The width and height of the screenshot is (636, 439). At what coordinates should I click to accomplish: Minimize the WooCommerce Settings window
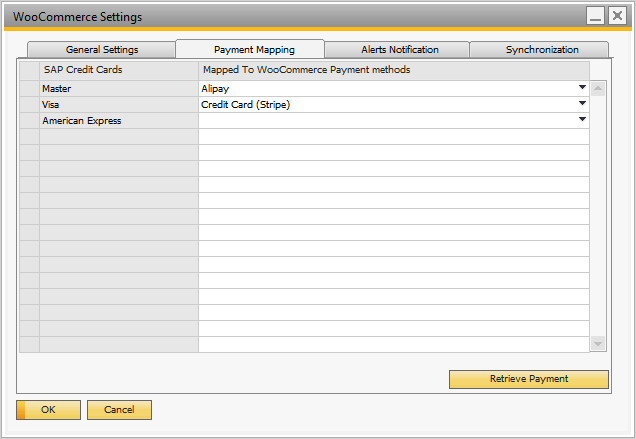[x=596, y=16]
